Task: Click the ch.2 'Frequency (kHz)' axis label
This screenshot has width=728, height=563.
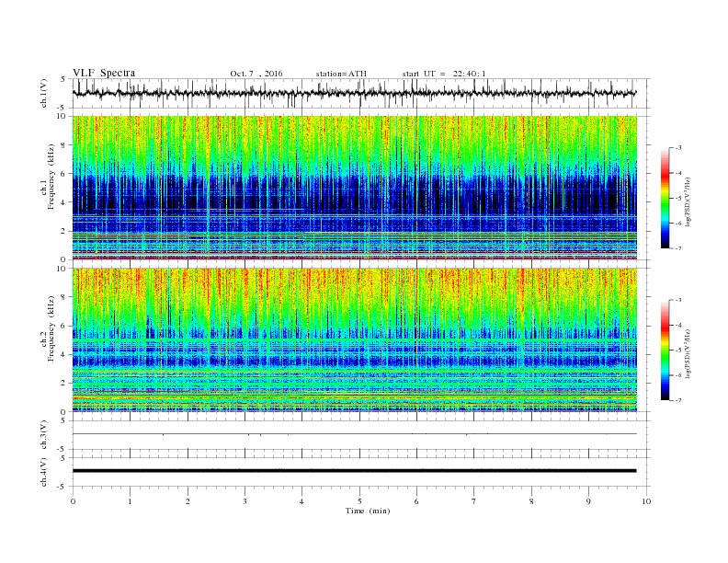Action: (51, 329)
